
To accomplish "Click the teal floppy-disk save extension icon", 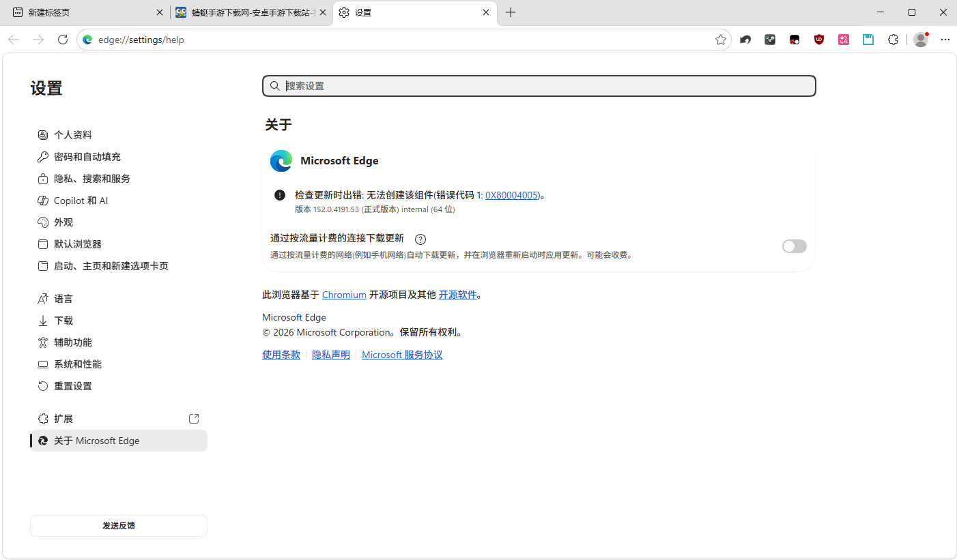I will click(868, 40).
